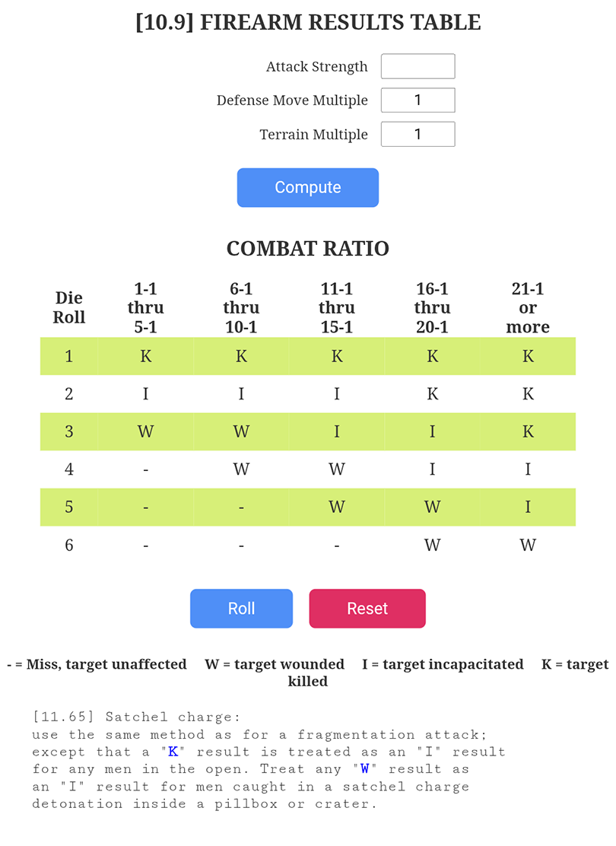Click the Die Roll header cell
The image size is (616, 846).
click(69, 307)
